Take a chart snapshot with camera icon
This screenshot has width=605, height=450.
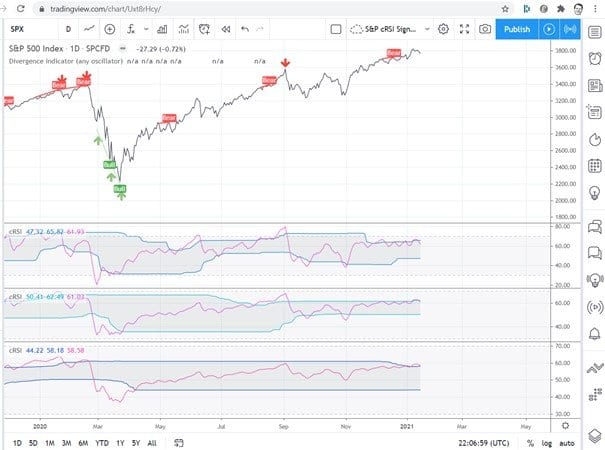click(485, 29)
